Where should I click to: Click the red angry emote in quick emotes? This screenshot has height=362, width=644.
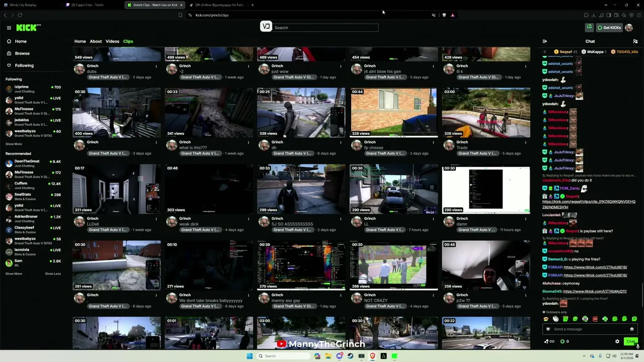pos(595,319)
